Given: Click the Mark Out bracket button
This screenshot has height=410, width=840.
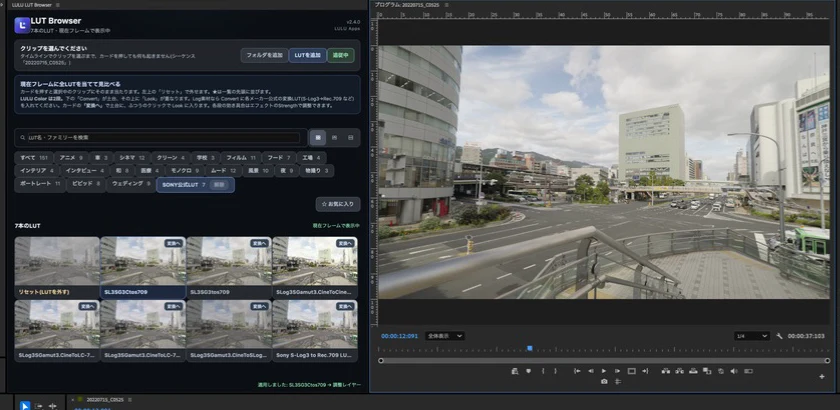Looking at the screenshot, I should tap(556, 371).
